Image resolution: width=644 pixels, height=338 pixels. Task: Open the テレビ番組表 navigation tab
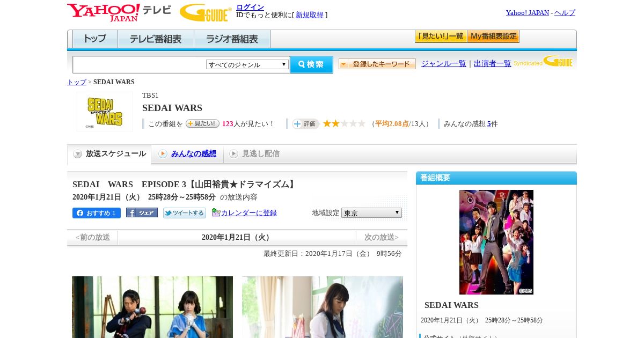point(156,39)
